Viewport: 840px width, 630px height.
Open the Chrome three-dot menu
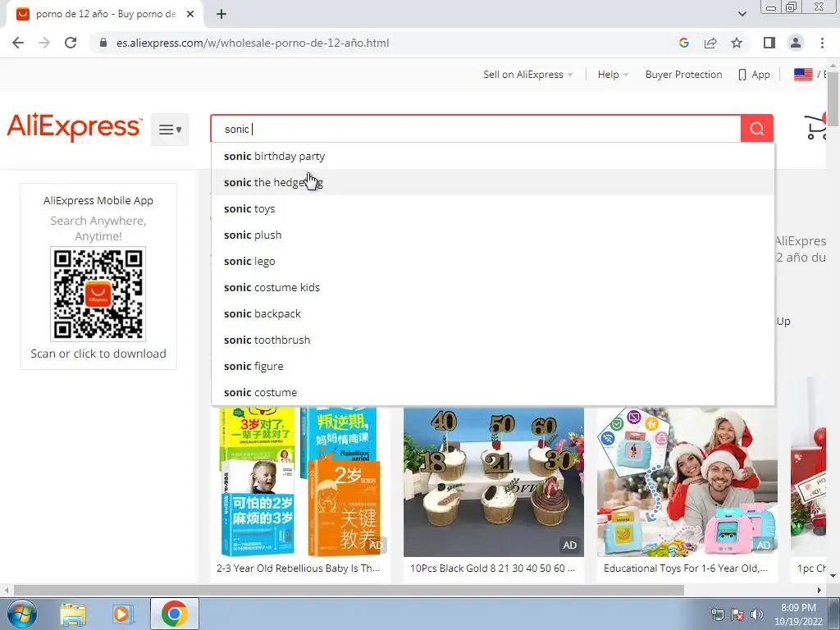[x=822, y=43]
